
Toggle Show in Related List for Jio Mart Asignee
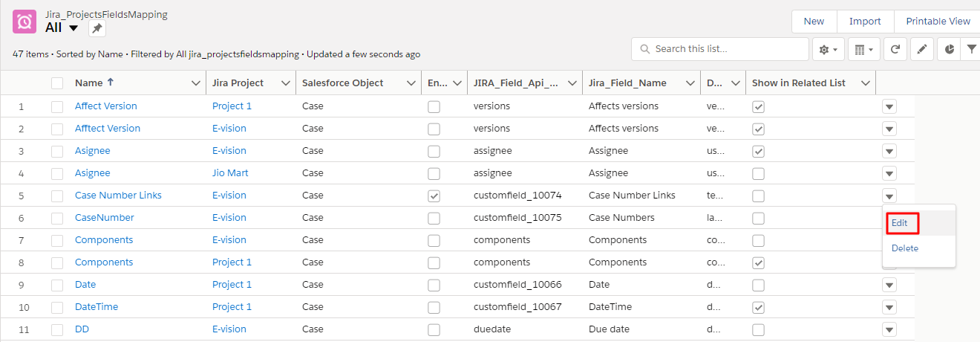[x=758, y=173]
